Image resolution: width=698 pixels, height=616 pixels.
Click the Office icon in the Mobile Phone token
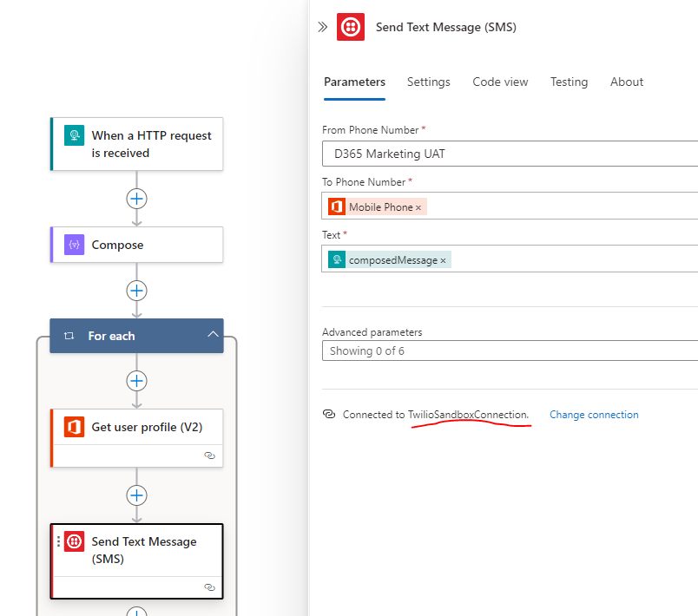337,206
